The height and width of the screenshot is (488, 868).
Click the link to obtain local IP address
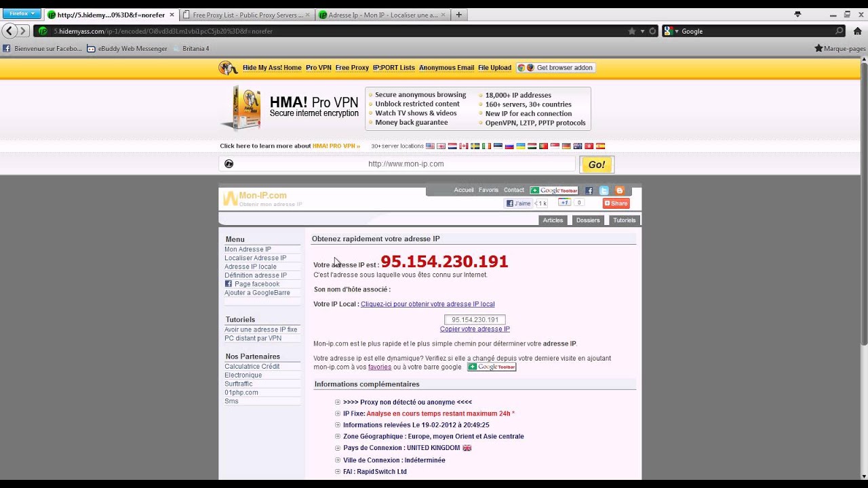pyautogui.click(x=428, y=304)
